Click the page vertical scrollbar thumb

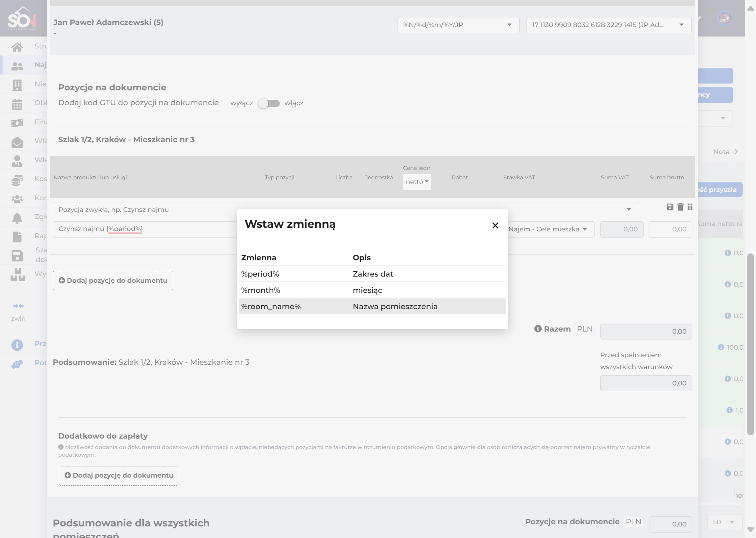coord(751,345)
